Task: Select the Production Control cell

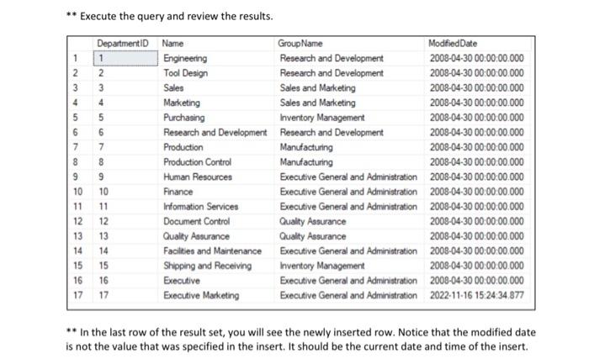Action: (216, 162)
